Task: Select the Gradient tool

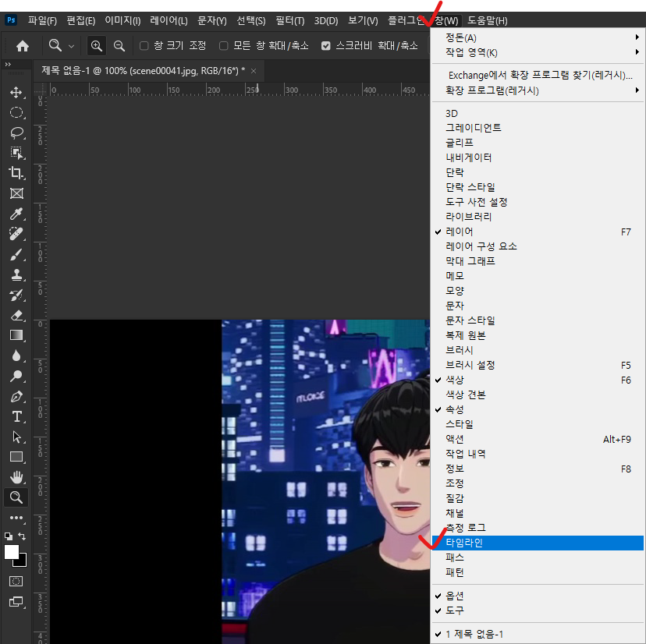Action: pos(16,335)
